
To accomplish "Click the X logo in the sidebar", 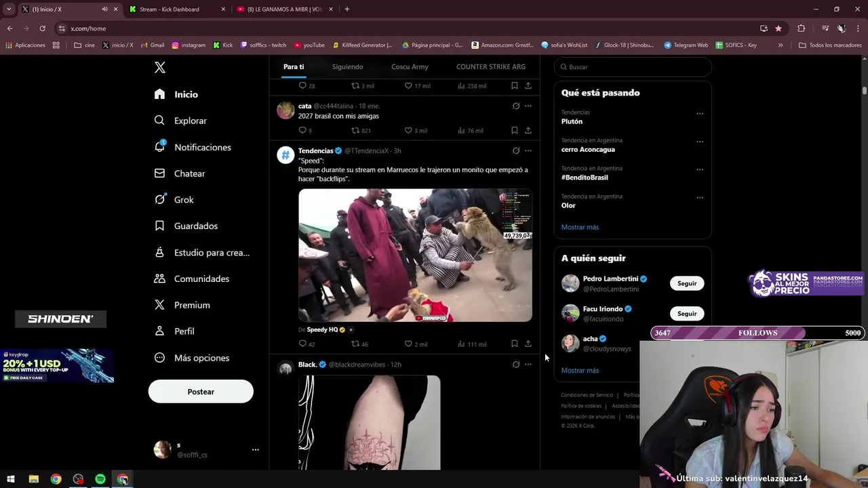I will (160, 67).
